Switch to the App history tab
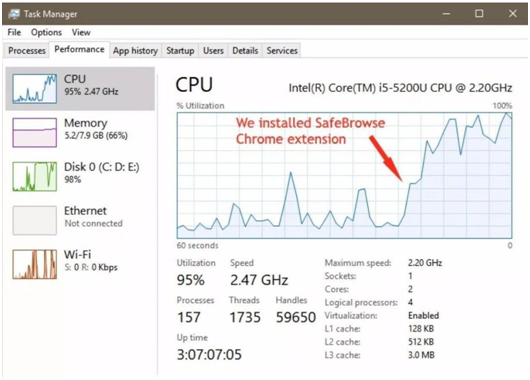The width and height of the screenshot is (530, 380). [x=135, y=51]
